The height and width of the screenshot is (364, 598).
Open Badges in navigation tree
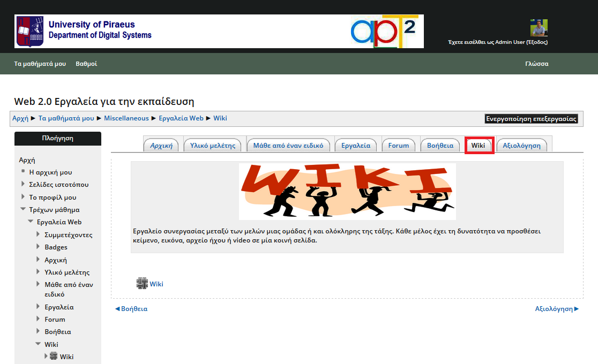pos(56,247)
